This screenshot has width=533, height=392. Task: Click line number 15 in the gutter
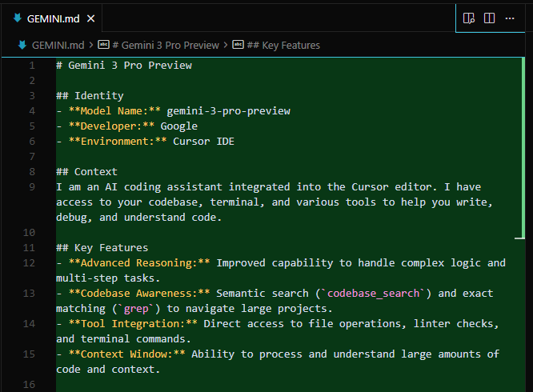point(29,354)
